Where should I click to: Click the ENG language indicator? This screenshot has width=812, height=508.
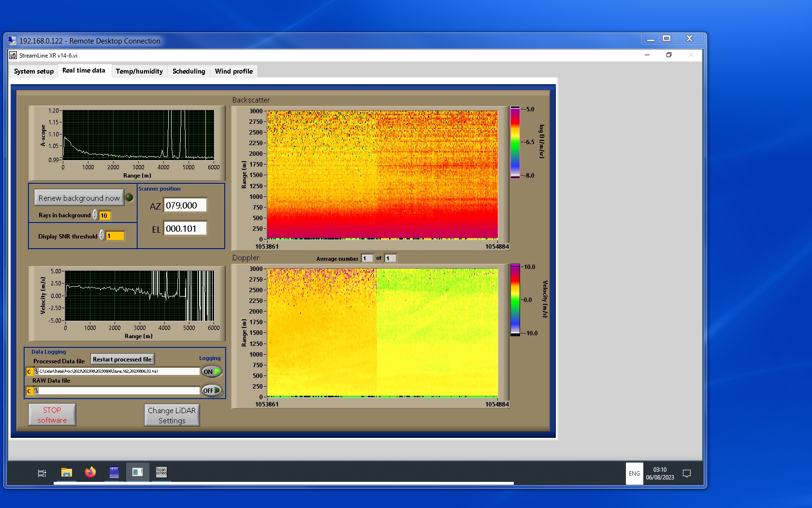(634, 473)
